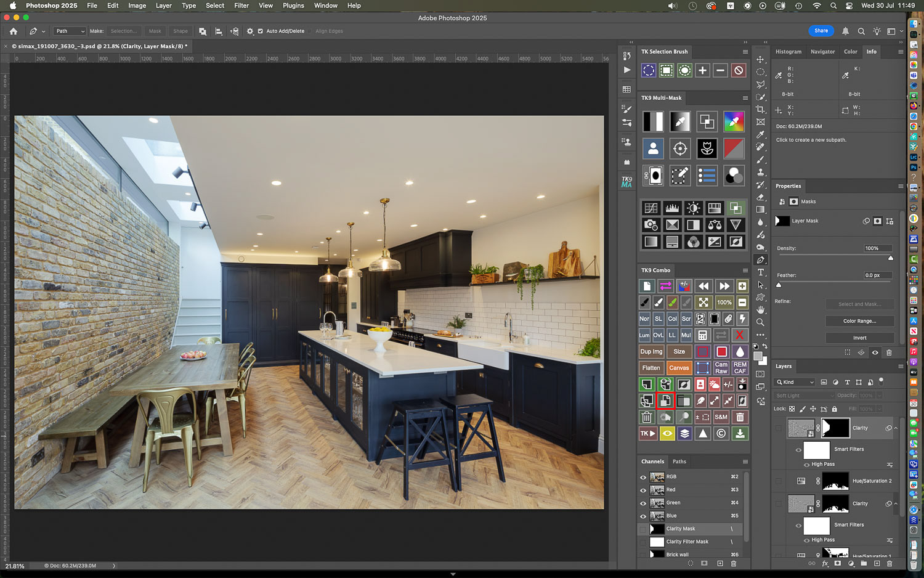Click the rainbow color eyedropper mask icon
Image resolution: width=924 pixels, height=578 pixels.
[x=734, y=121]
